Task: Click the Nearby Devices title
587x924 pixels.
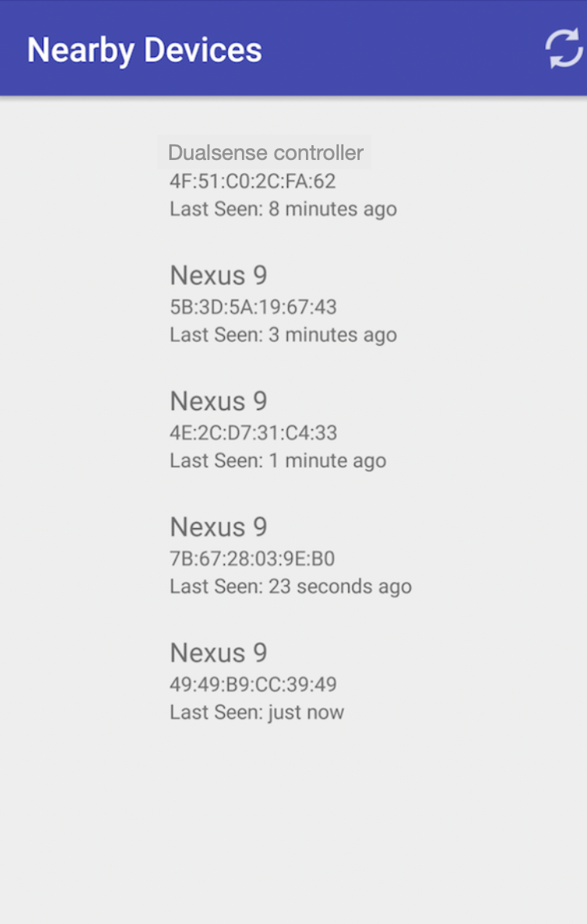Action: point(144,50)
